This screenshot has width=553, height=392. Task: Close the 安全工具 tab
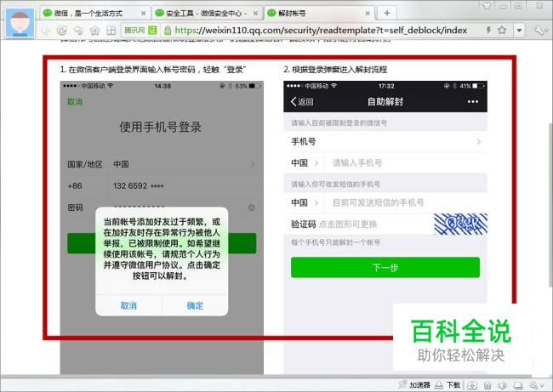255,14
